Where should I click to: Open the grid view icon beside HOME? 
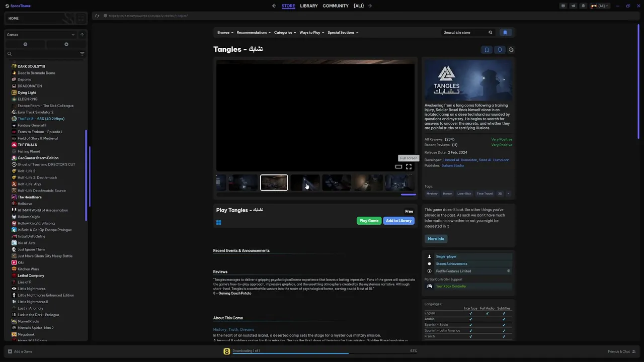click(81, 19)
